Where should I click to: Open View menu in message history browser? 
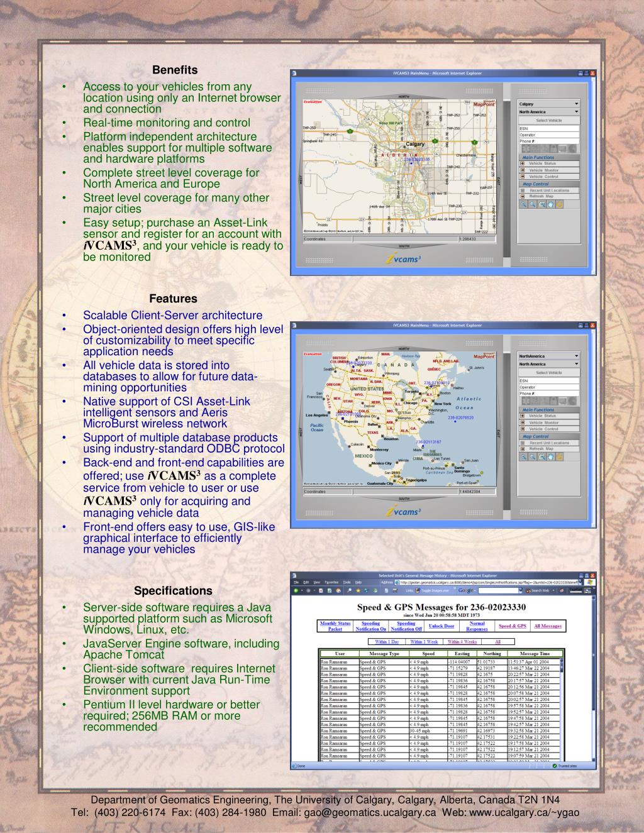[x=317, y=582]
